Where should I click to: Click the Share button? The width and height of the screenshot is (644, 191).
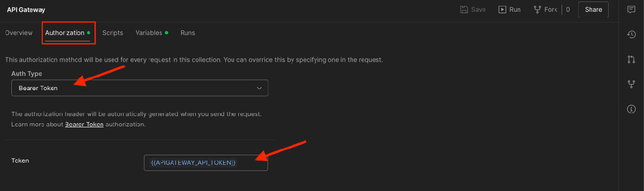[593, 9]
